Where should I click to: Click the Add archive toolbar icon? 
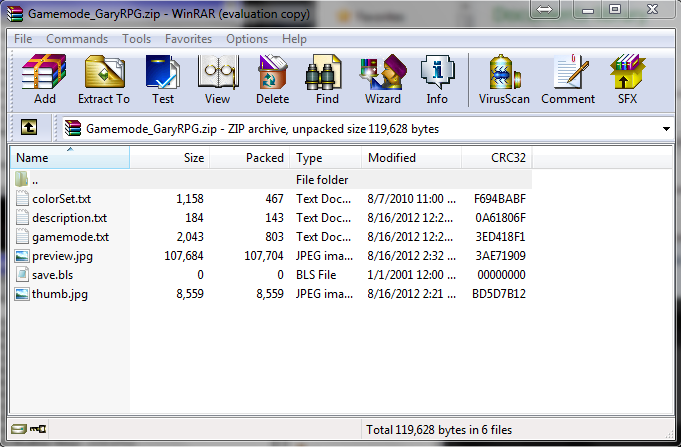(x=44, y=80)
